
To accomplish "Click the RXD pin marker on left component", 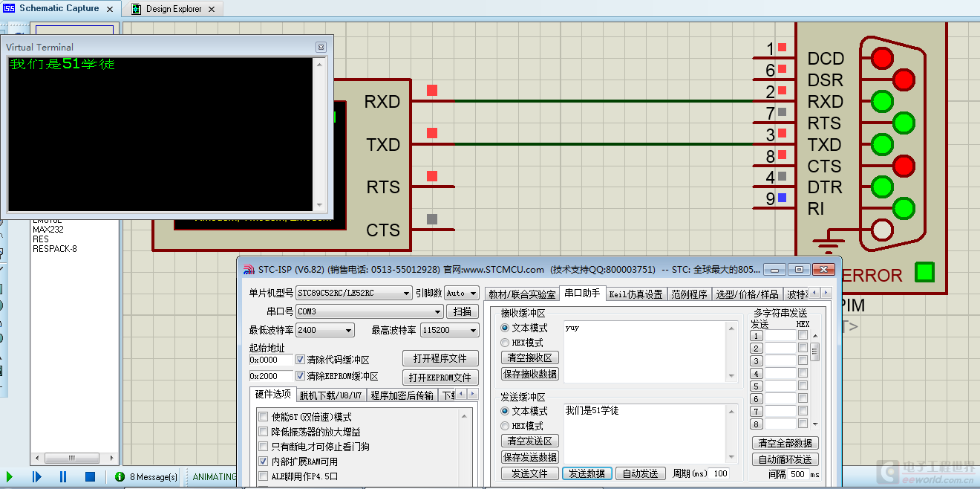I will pos(432,91).
